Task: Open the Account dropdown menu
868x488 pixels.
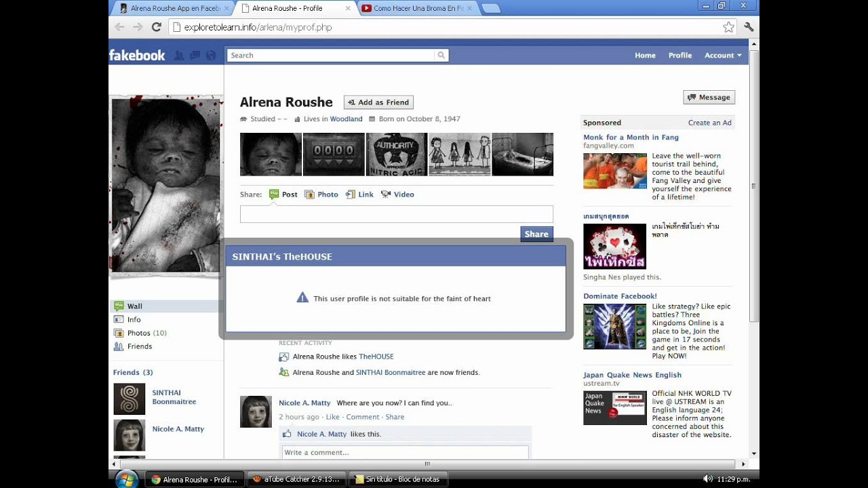Action: [x=723, y=56]
